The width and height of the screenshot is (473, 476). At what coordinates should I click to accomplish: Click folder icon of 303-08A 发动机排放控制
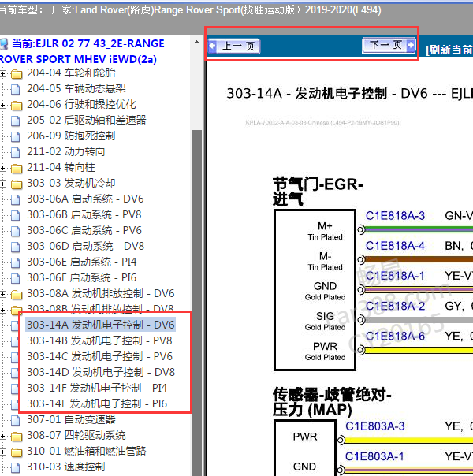point(17,294)
